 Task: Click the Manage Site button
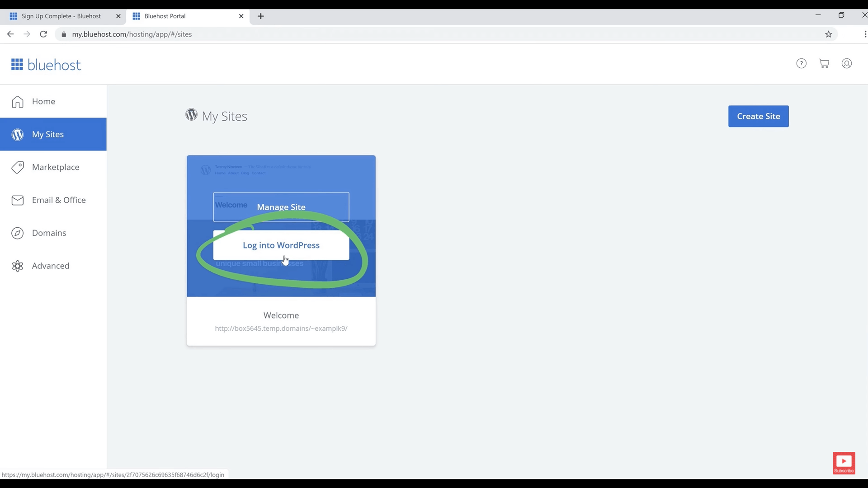(281, 207)
